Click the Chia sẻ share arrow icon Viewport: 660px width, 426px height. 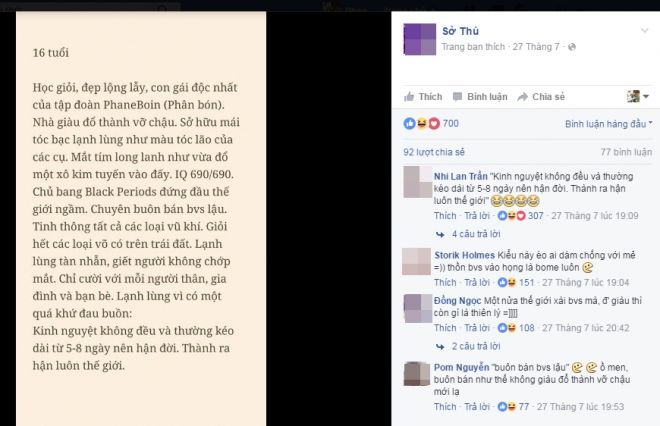coord(522,97)
